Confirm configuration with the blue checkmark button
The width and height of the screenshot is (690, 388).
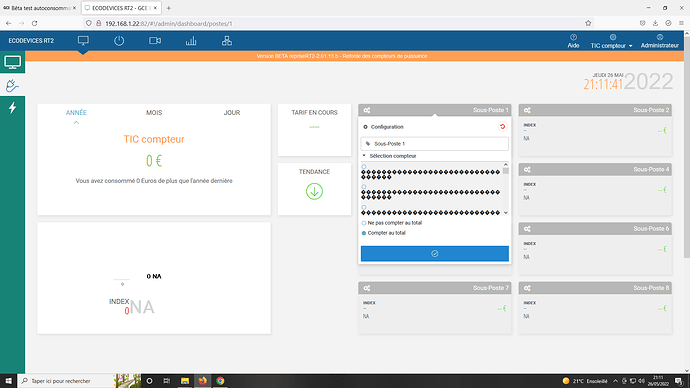[435, 253]
